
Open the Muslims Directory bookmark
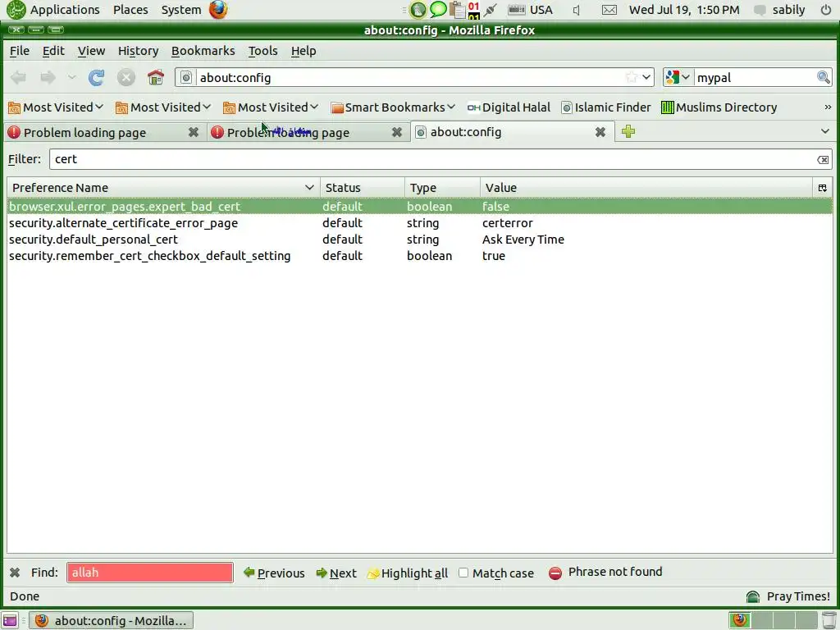[719, 107]
